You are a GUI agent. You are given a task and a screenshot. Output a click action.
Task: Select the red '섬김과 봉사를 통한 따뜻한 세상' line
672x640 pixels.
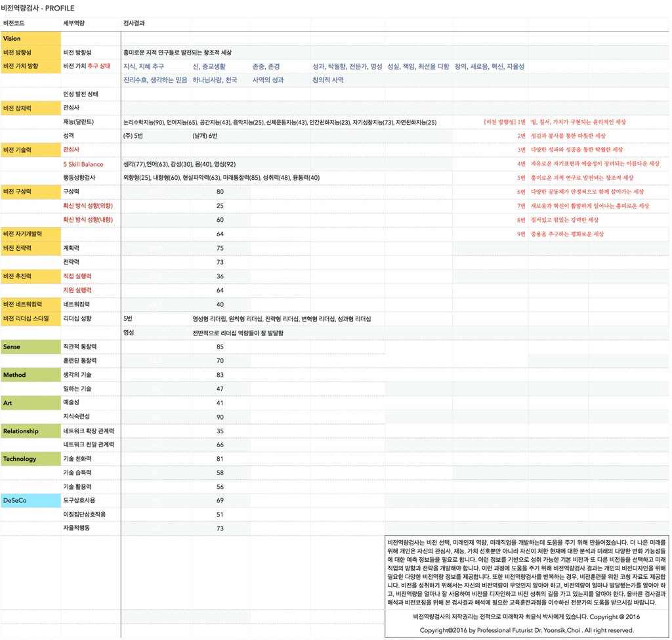tap(568, 136)
